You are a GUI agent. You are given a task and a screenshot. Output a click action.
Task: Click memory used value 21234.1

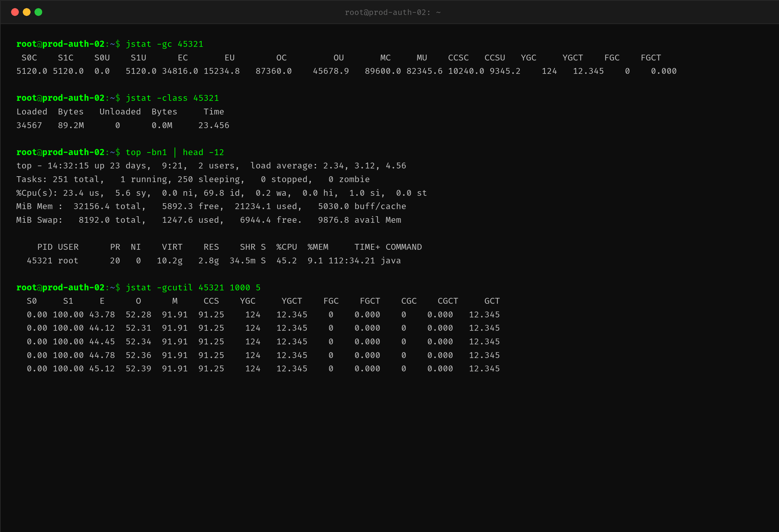253,206
